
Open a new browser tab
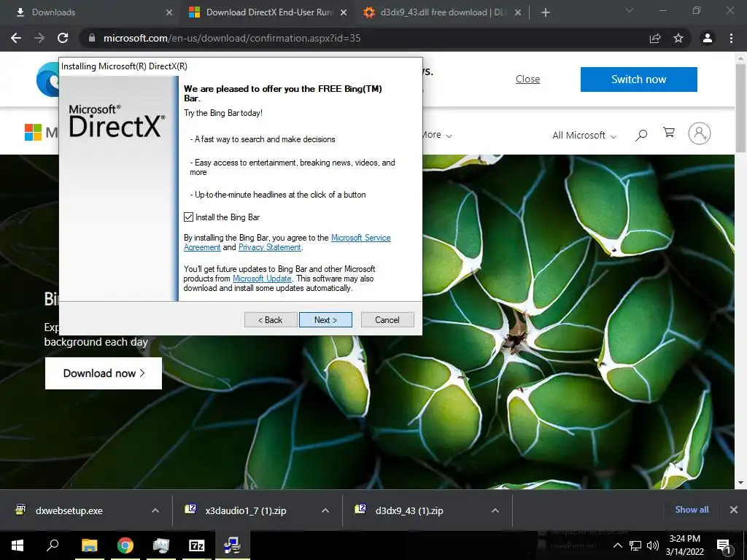(546, 12)
